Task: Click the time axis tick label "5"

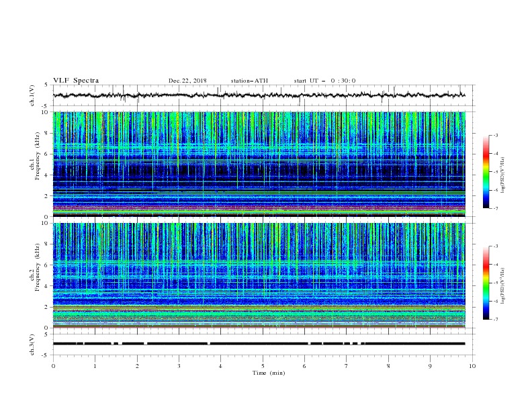Action: coord(263,366)
